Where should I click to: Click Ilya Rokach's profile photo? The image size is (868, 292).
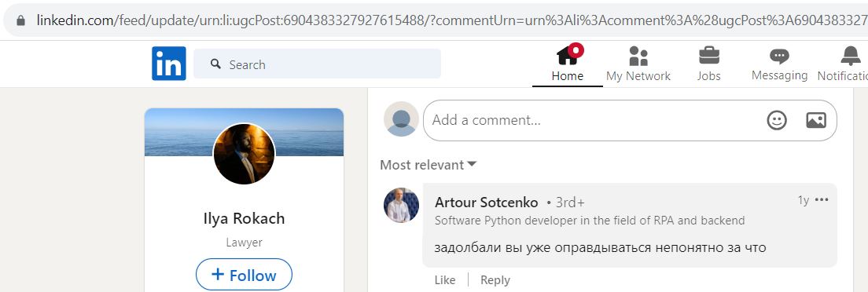tap(244, 154)
